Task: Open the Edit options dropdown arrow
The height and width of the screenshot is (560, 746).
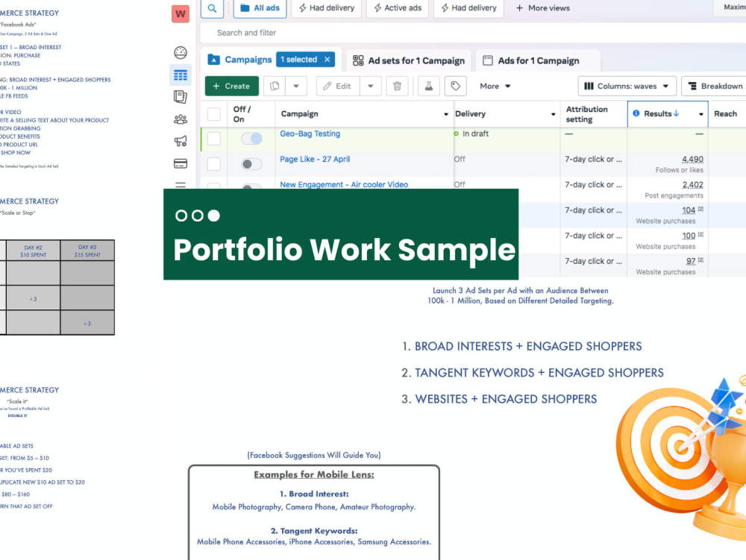Action: [x=370, y=86]
